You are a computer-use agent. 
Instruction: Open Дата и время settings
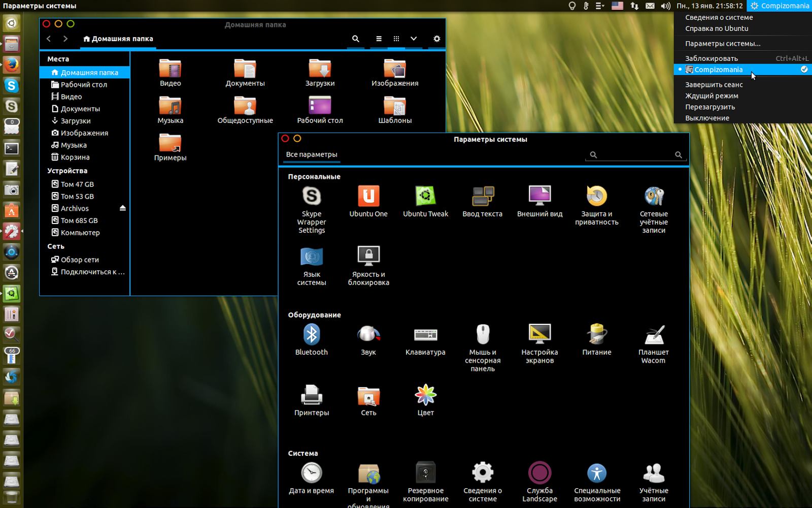(312, 479)
